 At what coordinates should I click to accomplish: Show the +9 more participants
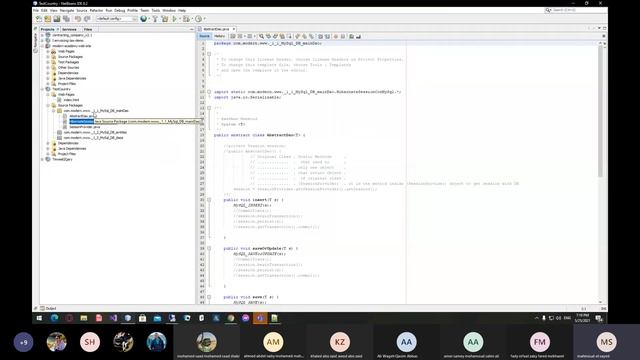click(24, 342)
